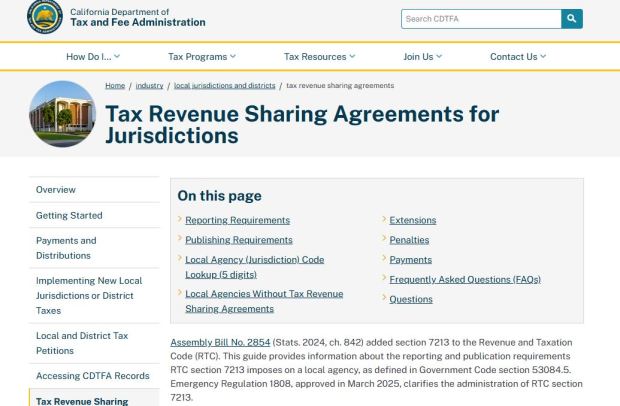The height and width of the screenshot is (406, 620).
Task: Jump to Reporting Requirements section
Action: click(x=237, y=220)
